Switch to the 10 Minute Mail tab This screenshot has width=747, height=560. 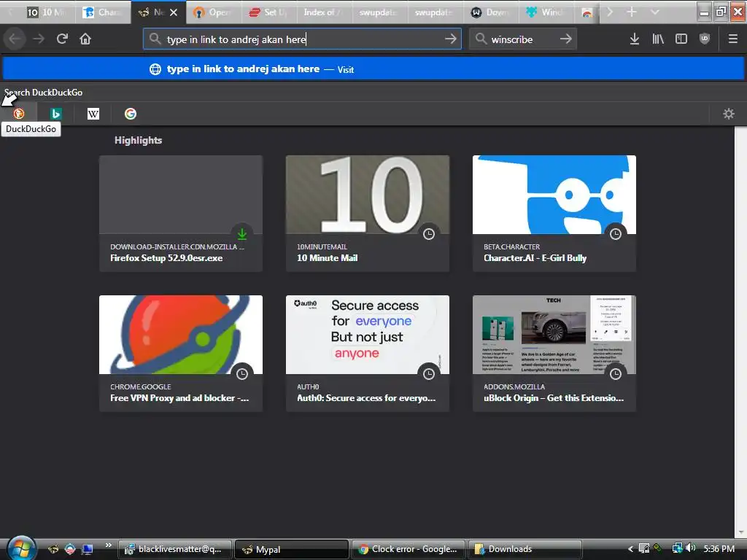pyautogui.click(x=47, y=12)
